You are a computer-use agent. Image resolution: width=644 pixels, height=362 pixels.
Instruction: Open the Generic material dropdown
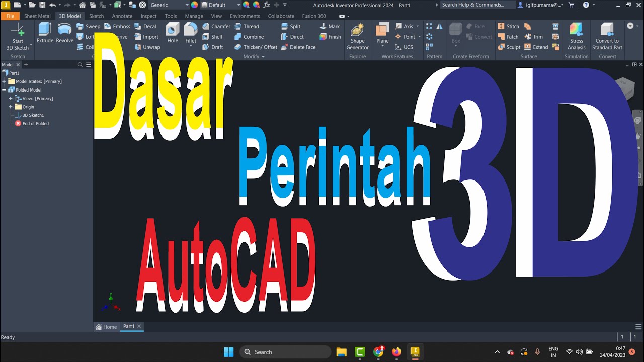tap(170, 5)
